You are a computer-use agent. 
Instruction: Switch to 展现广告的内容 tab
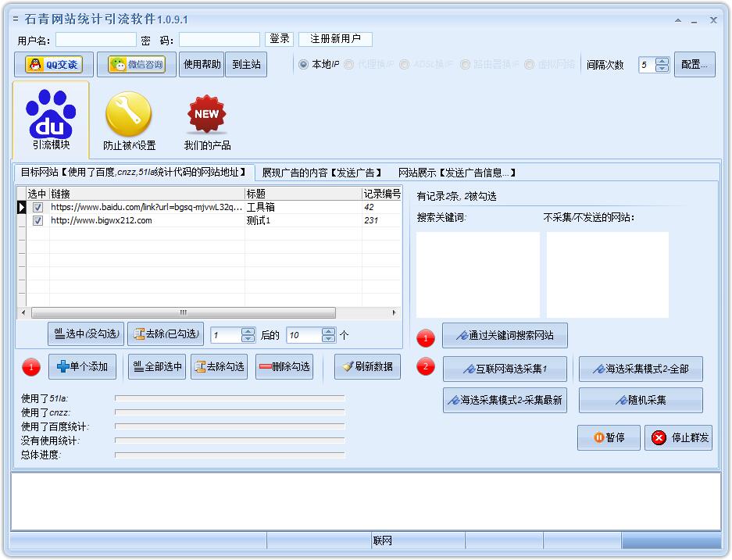(322, 173)
